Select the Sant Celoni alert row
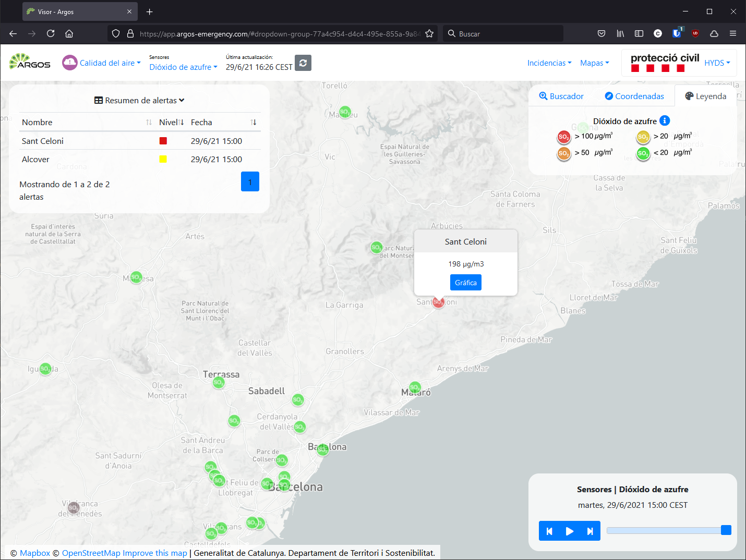Image resolution: width=746 pixels, height=560 pixels. [x=140, y=141]
